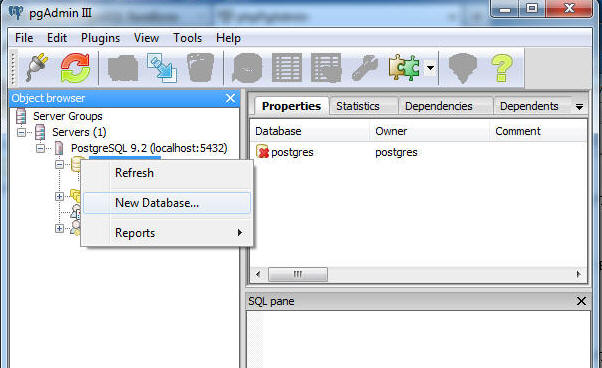This screenshot has width=602, height=368.
Task: Close the SQL pane
Action: point(581,301)
